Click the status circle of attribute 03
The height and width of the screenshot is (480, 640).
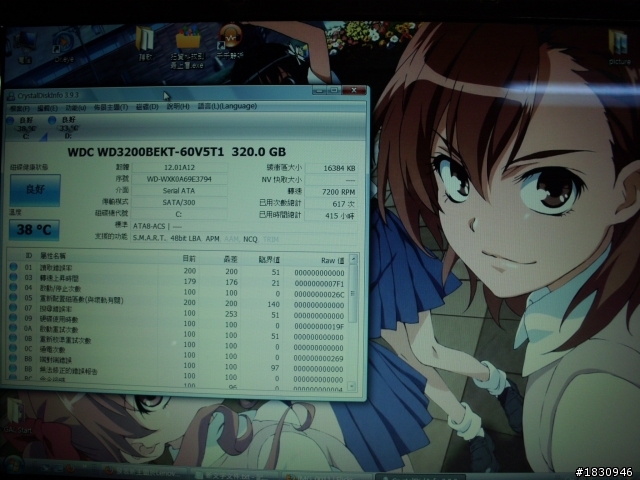[13, 277]
